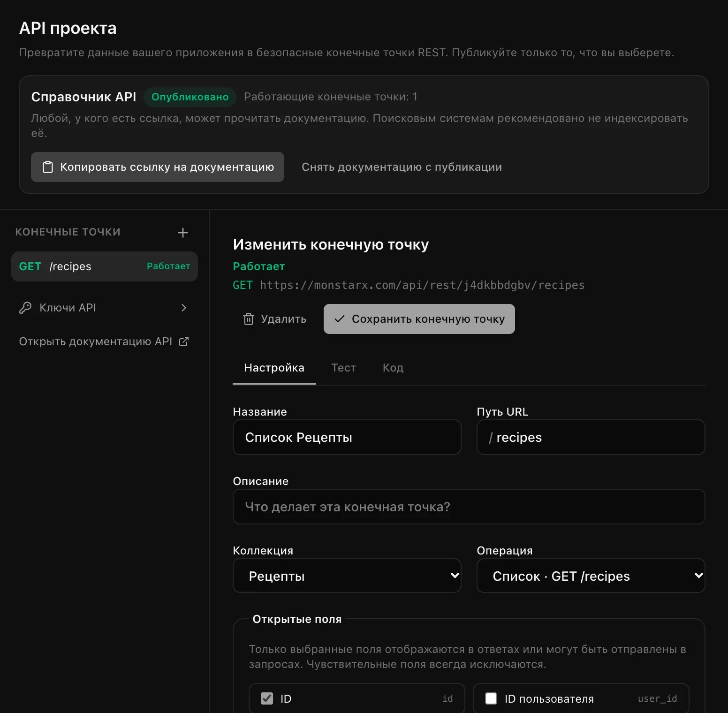This screenshot has height=713, width=728.
Task: Click Сохранить конечную точку button
Action: tap(419, 319)
